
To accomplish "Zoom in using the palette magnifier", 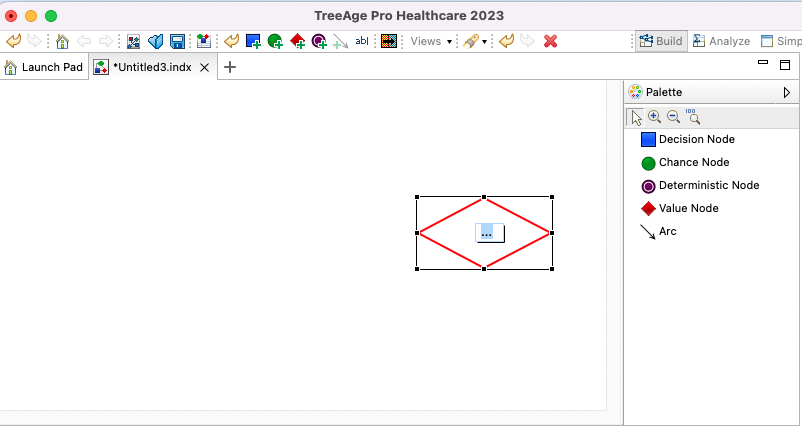I will coord(654,117).
